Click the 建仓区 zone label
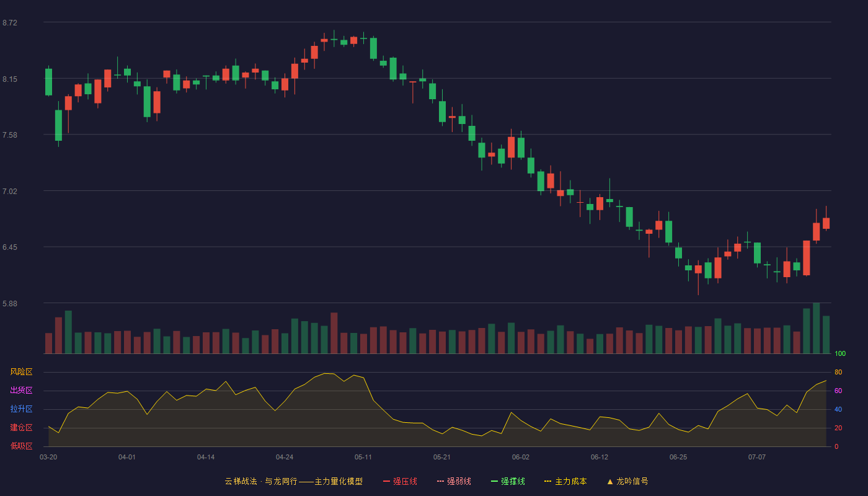Viewport: 868px width, 496px height. coord(21,428)
